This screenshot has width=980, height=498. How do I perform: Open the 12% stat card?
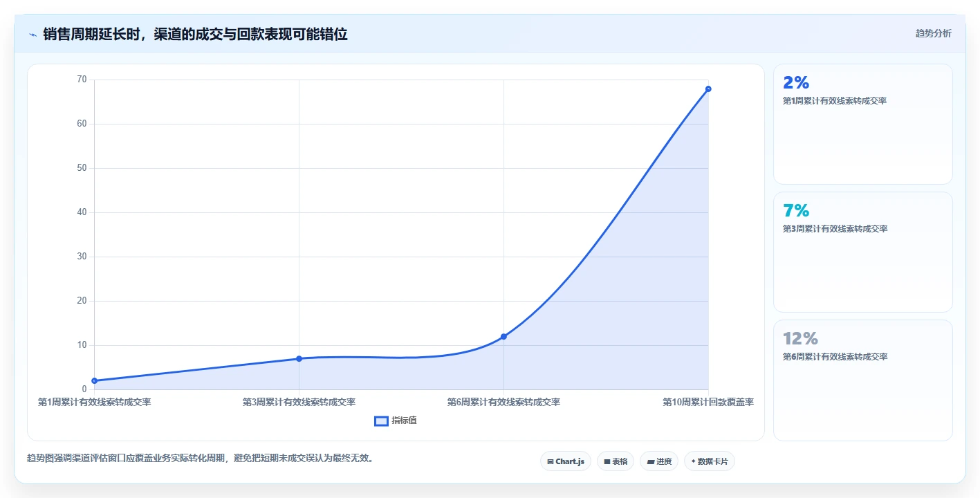click(x=862, y=380)
